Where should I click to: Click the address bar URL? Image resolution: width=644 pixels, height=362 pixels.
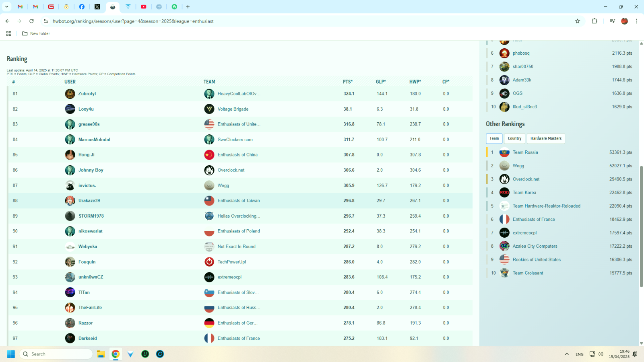(x=133, y=21)
